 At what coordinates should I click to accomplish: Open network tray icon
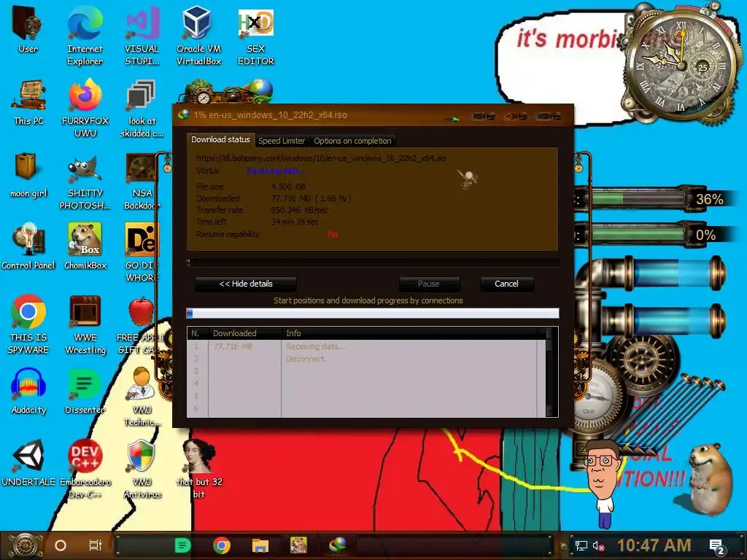click(x=581, y=545)
